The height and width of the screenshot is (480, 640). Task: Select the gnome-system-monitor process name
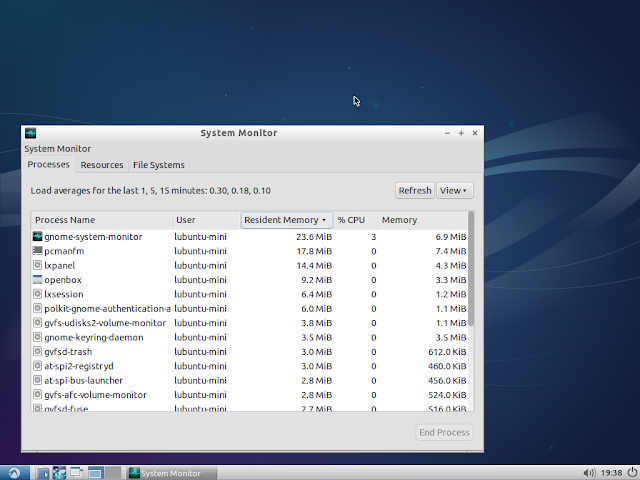(93, 237)
